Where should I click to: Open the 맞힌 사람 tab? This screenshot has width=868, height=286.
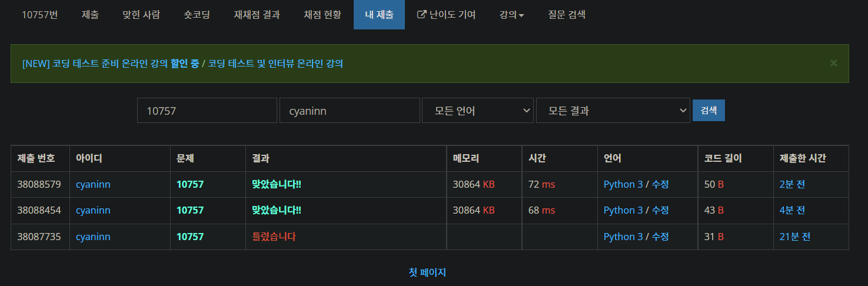141,15
